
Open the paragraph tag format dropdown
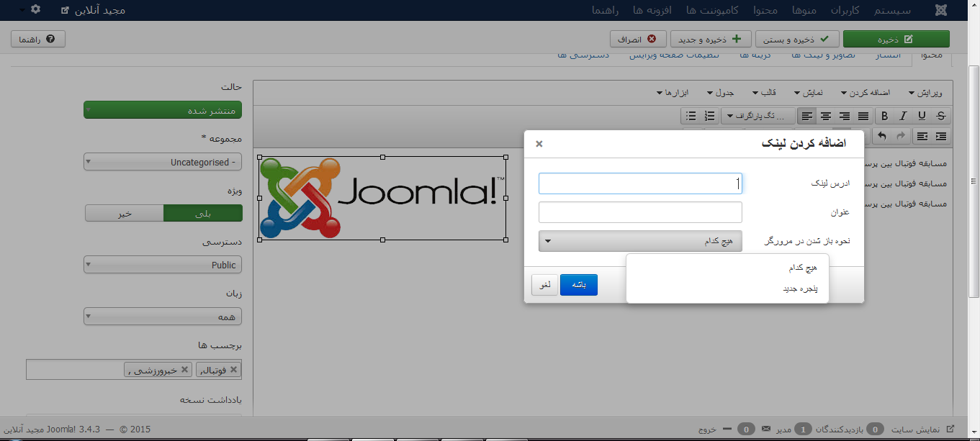tap(758, 116)
